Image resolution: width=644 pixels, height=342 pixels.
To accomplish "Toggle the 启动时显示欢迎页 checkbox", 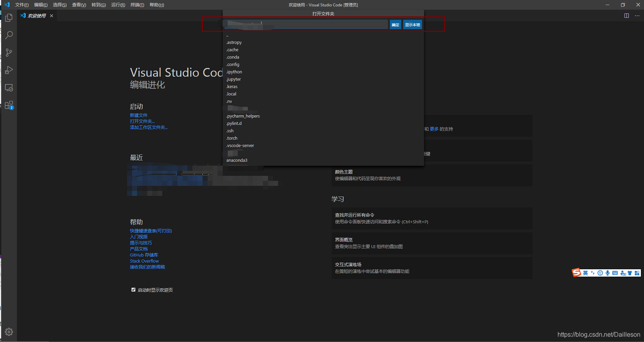I will (133, 290).
